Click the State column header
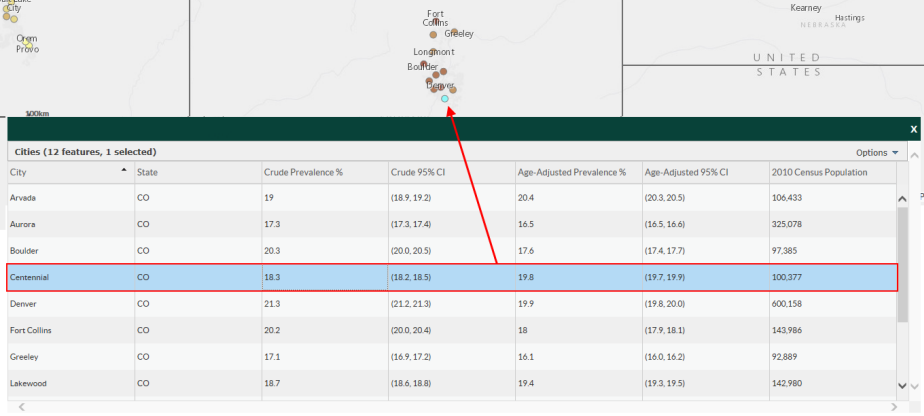This screenshot has height=416, width=924. coord(148,172)
